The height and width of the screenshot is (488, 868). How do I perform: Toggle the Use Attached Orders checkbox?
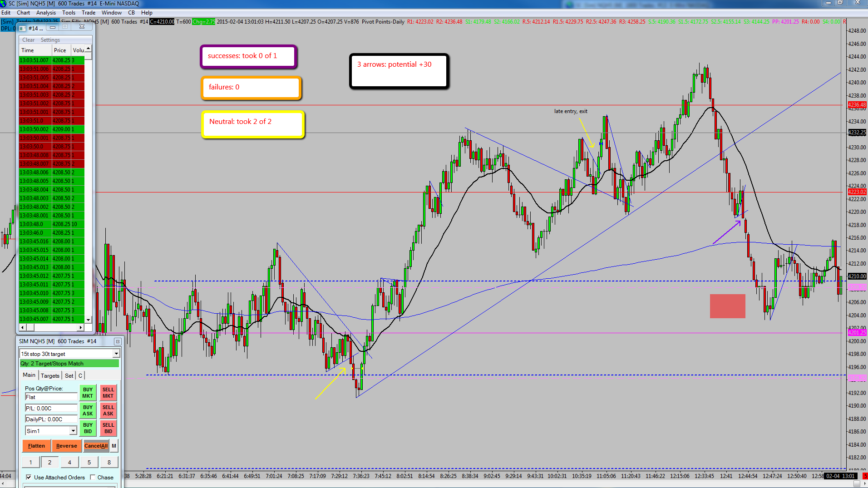[29, 477]
